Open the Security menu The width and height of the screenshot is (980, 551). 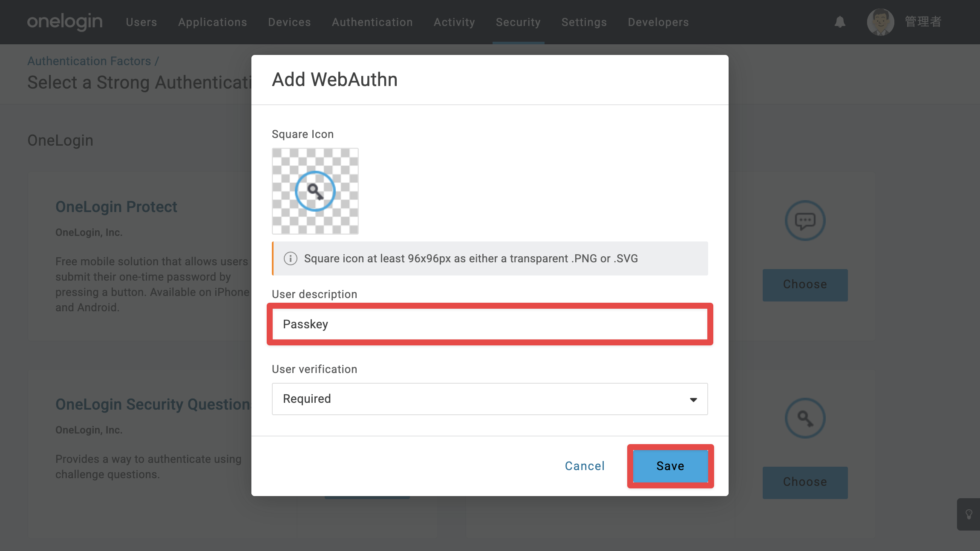click(518, 22)
